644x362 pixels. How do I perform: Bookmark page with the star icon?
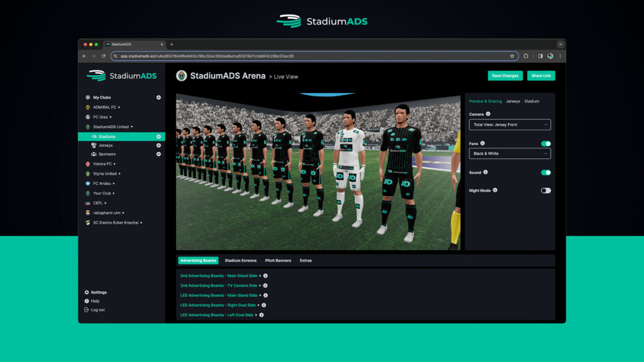(512, 56)
